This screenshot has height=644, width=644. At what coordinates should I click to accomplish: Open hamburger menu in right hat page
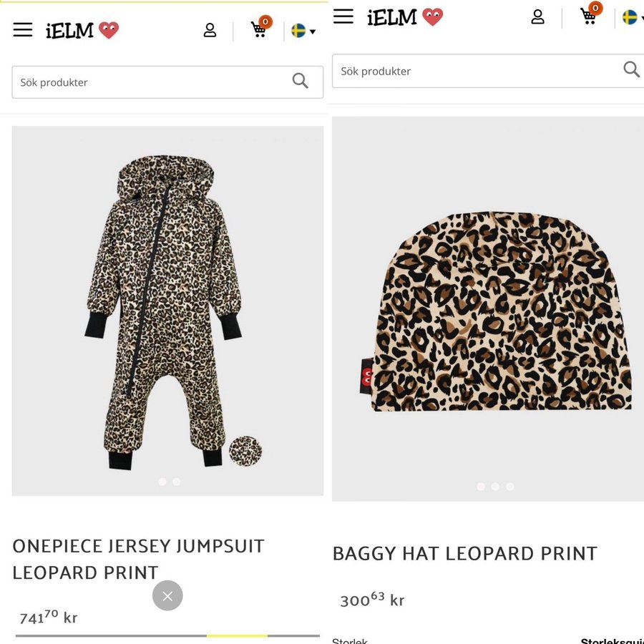pyautogui.click(x=343, y=16)
